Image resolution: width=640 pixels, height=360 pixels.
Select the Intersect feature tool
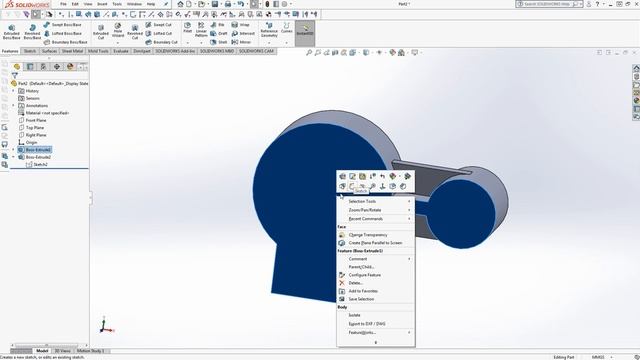click(x=243, y=33)
